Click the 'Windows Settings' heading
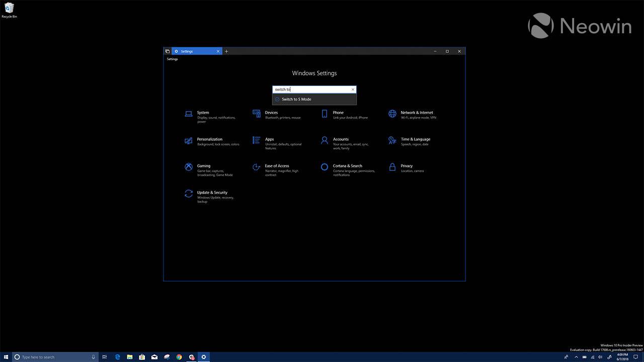The width and height of the screenshot is (644, 362). click(x=314, y=73)
